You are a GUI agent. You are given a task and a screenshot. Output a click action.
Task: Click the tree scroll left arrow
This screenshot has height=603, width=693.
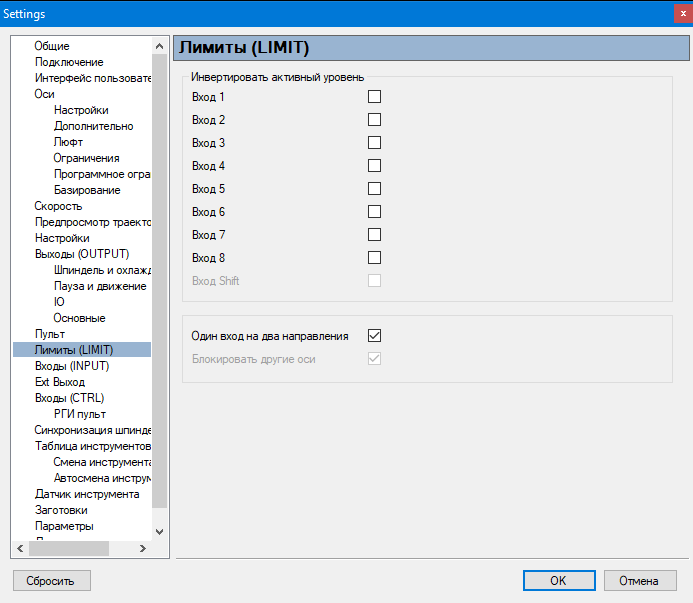click(20, 548)
